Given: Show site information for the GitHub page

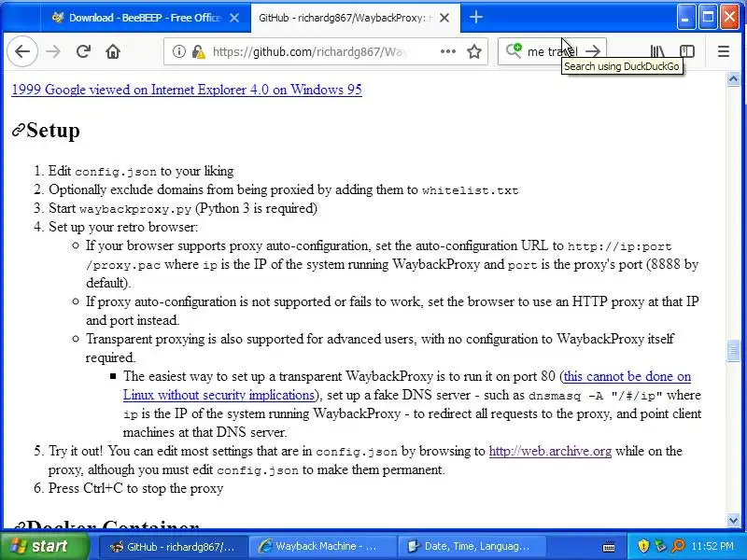Looking at the screenshot, I should tap(178, 51).
